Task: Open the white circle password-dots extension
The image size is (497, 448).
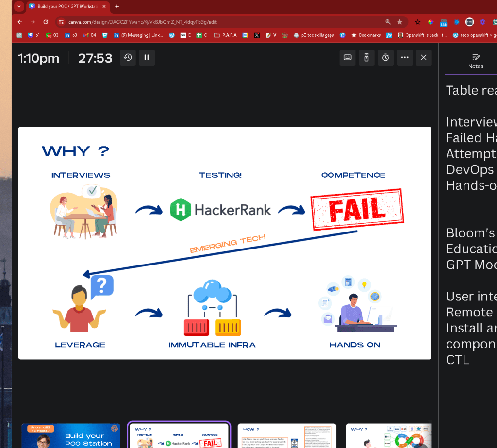Action: [x=469, y=22]
